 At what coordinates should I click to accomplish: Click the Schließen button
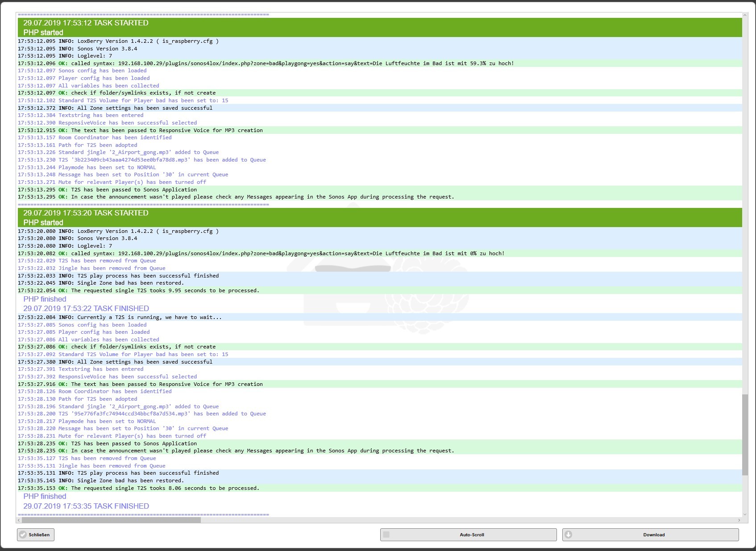(x=36, y=534)
